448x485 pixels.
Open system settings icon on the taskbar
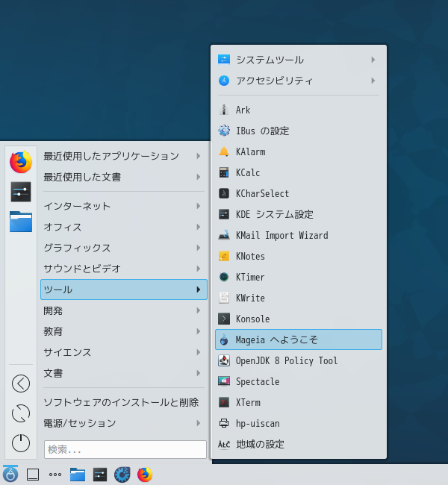(x=100, y=475)
